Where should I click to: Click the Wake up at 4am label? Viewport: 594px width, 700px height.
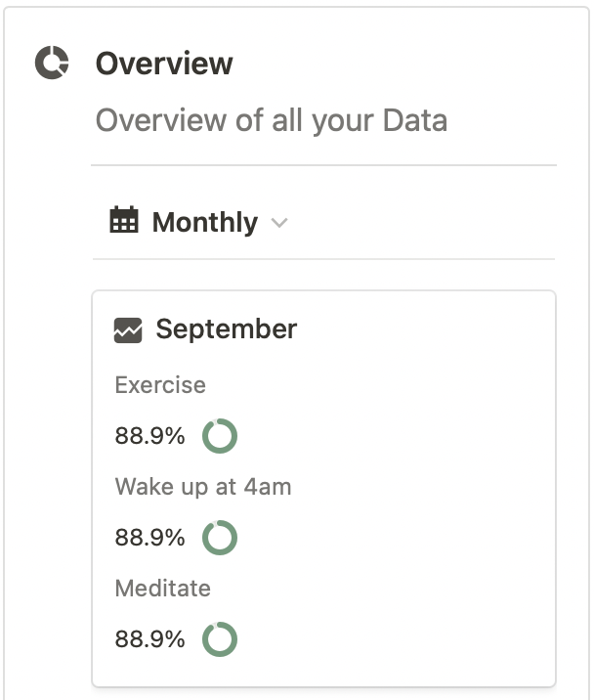(x=202, y=487)
